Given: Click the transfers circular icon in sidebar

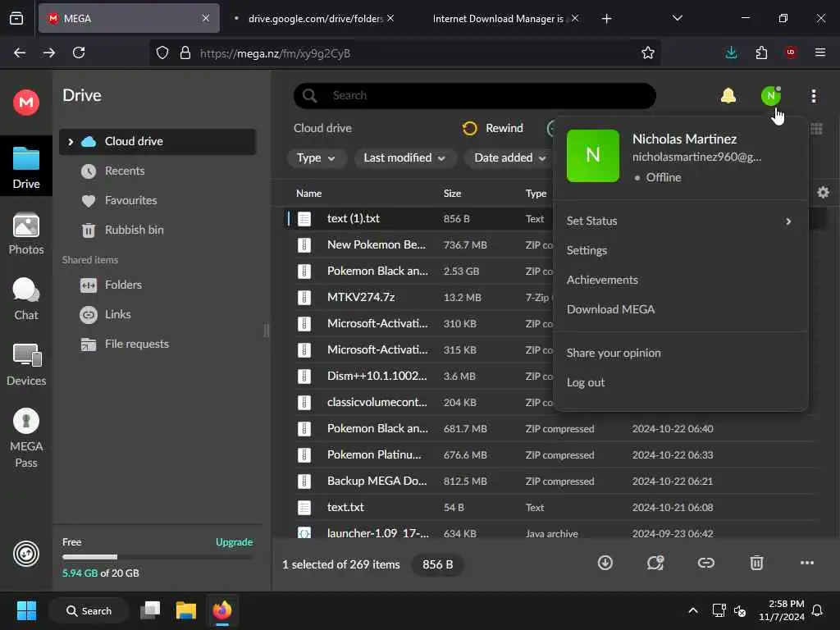Looking at the screenshot, I should pos(25,554).
